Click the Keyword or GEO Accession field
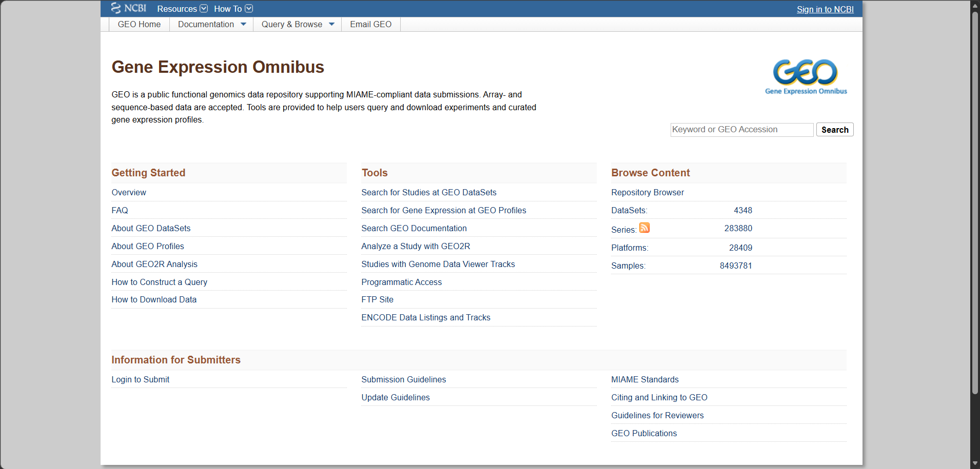This screenshot has height=469, width=980. [742, 130]
